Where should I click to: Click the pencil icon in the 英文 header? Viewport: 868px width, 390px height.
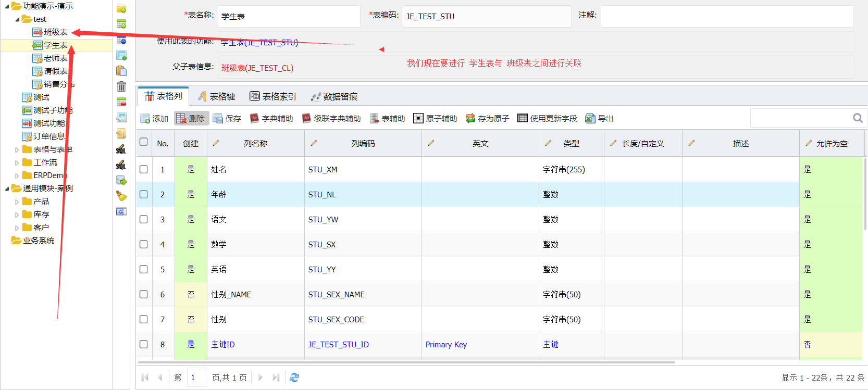point(431,143)
